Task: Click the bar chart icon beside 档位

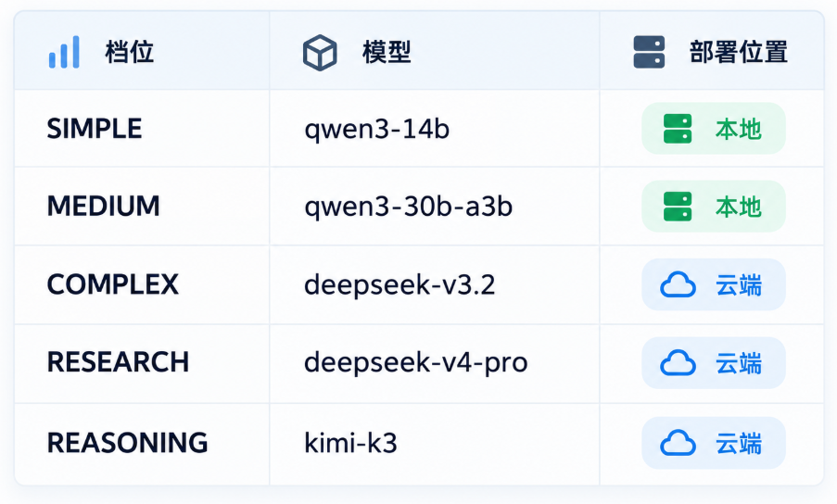Action: coord(64,52)
